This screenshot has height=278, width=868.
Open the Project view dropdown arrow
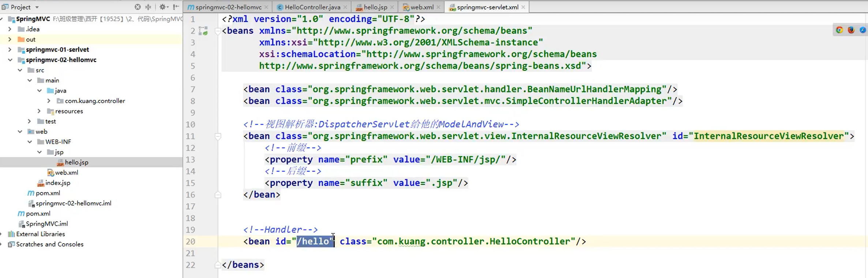click(x=37, y=7)
